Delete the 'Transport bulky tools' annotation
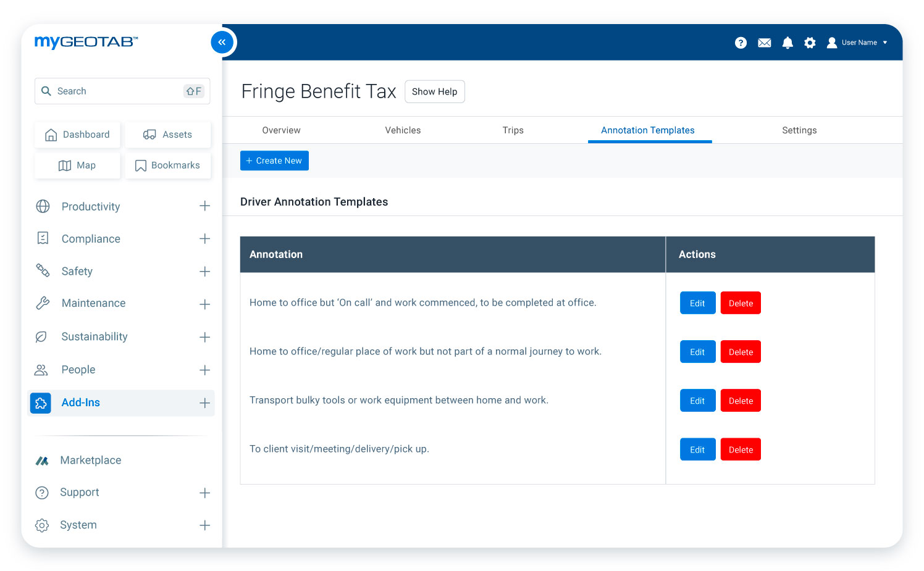The height and width of the screenshot is (571, 924). click(x=741, y=401)
